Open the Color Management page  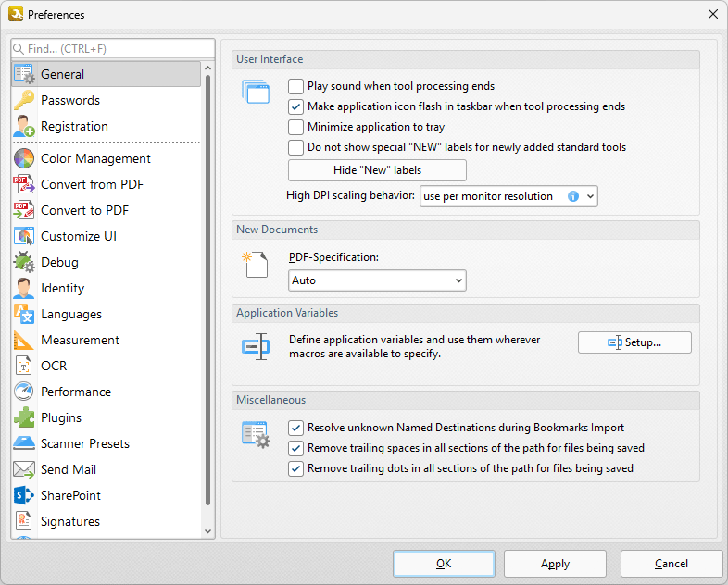(x=106, y=158)
